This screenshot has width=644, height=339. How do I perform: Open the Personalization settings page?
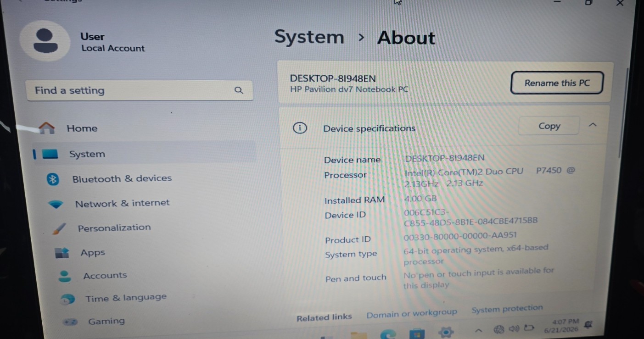pyautogui.click(x=114, y=228)
